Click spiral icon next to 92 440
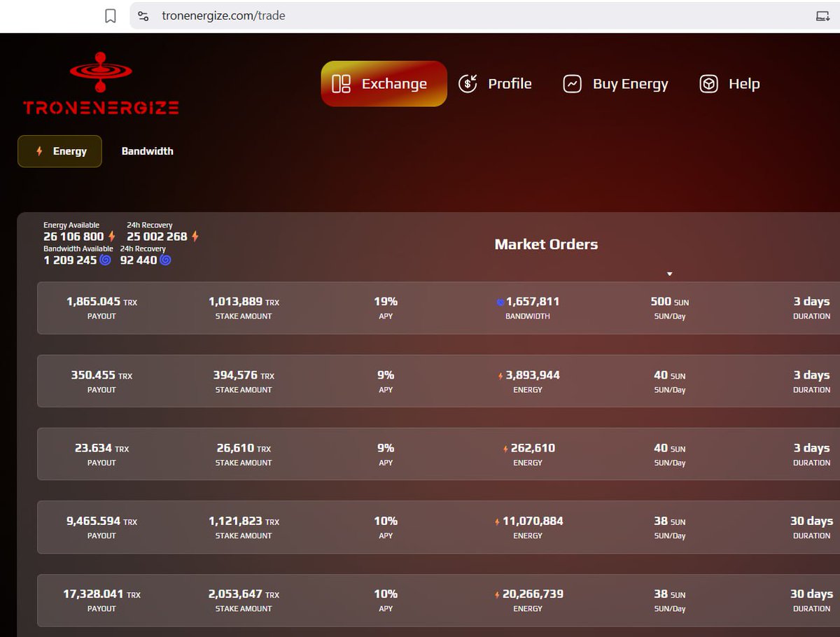This screenshot has height=637, width=840. [165, 260]
